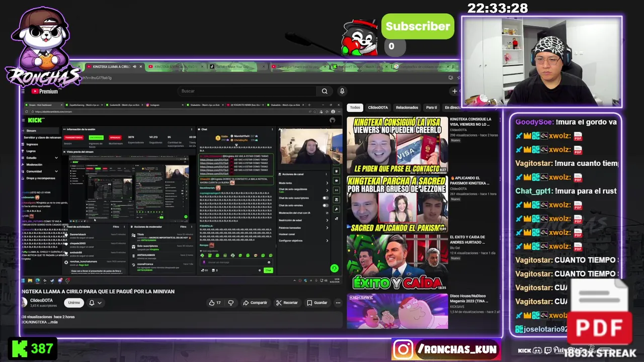This screenshot has height=362, width=644.
Task: Open KINGTEKA CONSIGUIÓ LA VISA thumbnail
Action: click(x=397, y=145)
